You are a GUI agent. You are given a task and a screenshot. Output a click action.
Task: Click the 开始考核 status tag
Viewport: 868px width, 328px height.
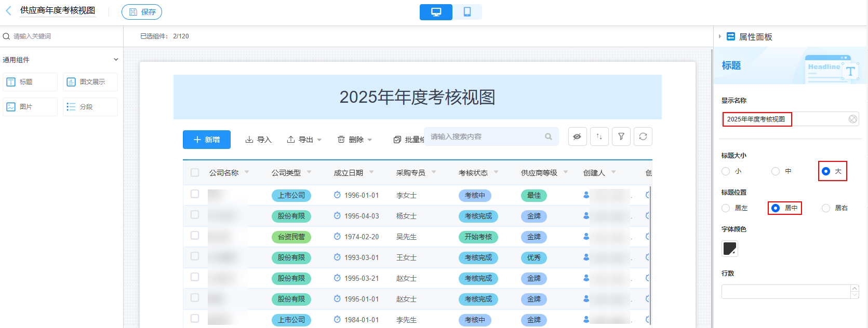[478, 237]
